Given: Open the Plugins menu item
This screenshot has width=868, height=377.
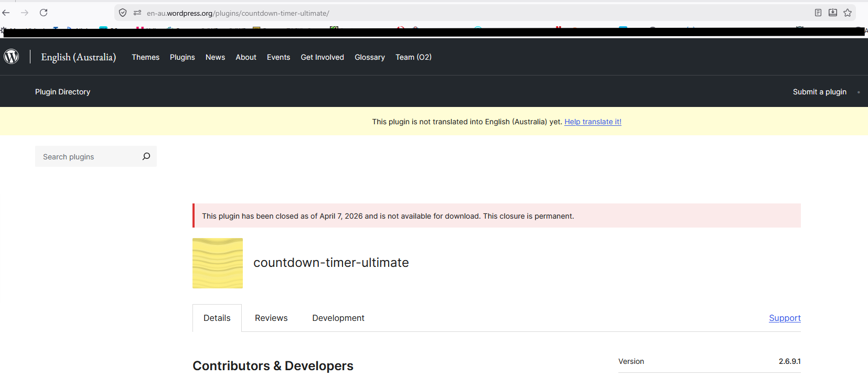Looking at the screenshot, I should point(182,57).
